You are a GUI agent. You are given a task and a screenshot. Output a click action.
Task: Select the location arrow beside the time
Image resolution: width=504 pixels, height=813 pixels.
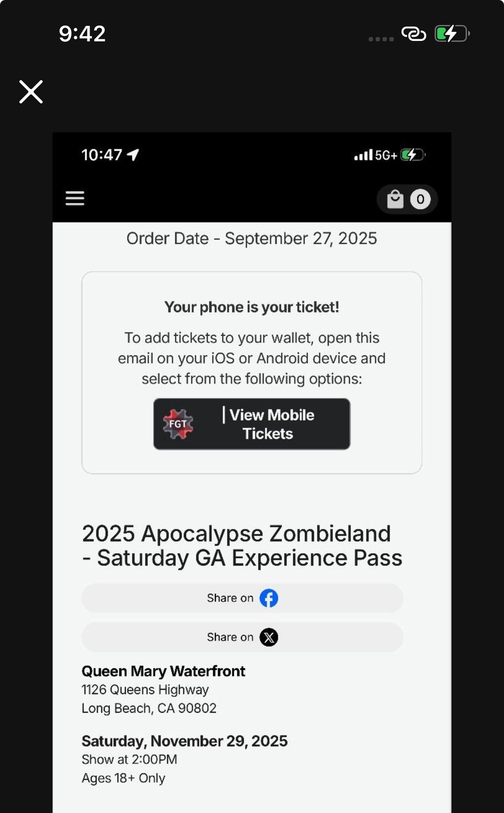(x=133, y=155)
